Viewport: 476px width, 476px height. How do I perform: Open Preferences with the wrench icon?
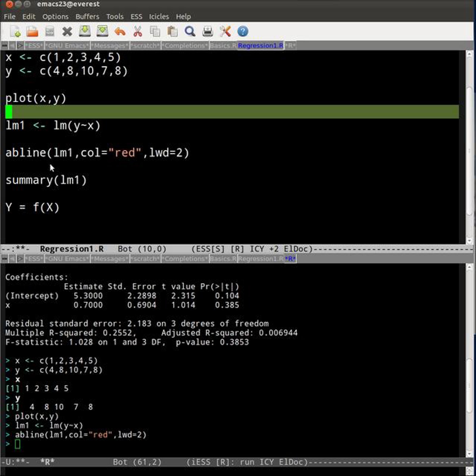click(225, 32)
